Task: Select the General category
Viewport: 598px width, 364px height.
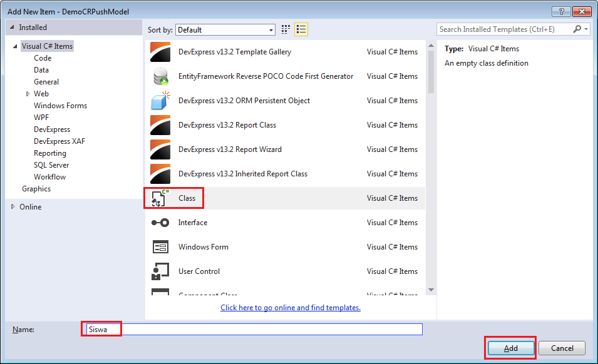Action: click(46, 81)
